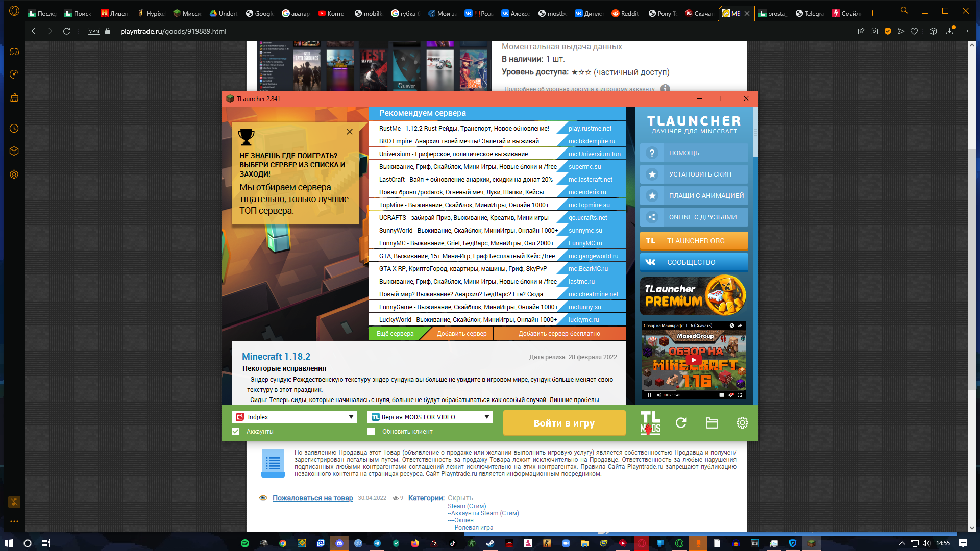
Task: Click Windows Start button
Action: point(9,543)
